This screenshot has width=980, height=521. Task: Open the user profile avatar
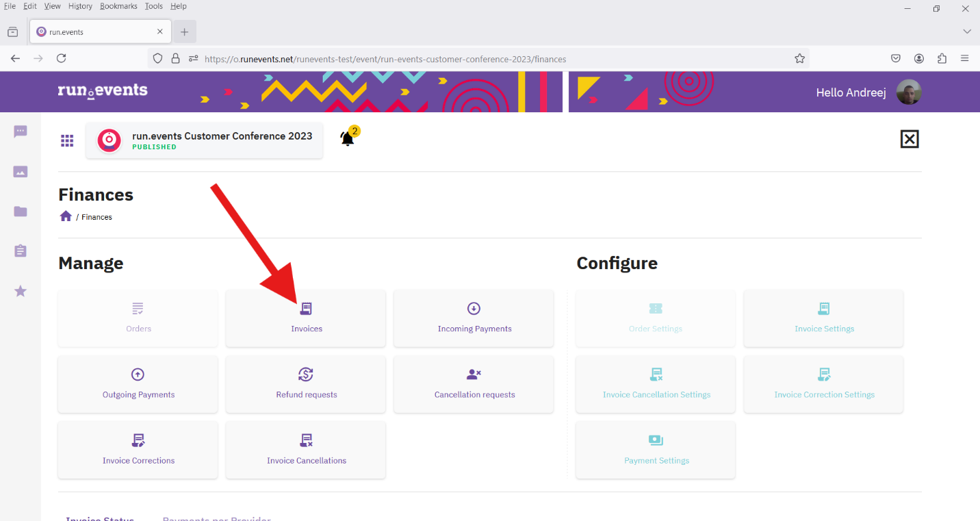click(x=910, y=92)
